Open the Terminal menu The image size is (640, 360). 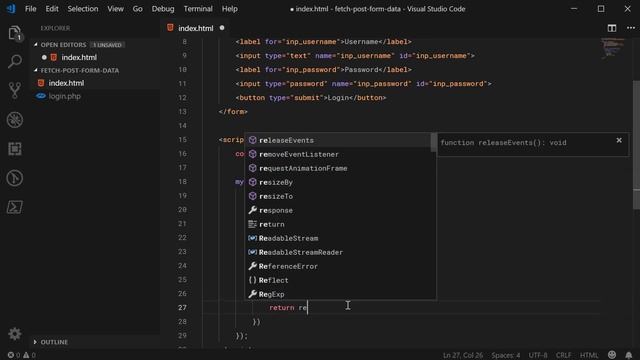click(198, 9)
